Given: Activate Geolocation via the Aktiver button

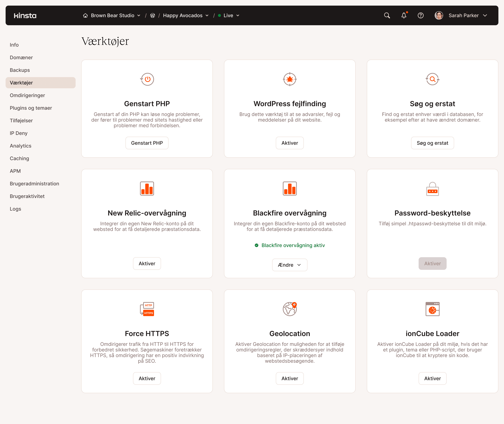Looking at the screenshot, I should [x=290, y=378].
